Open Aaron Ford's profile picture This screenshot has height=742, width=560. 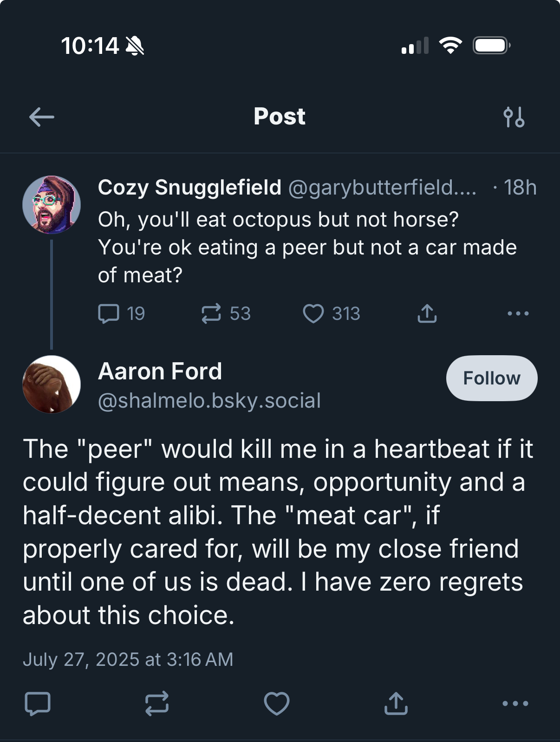(x=52, y=384)
